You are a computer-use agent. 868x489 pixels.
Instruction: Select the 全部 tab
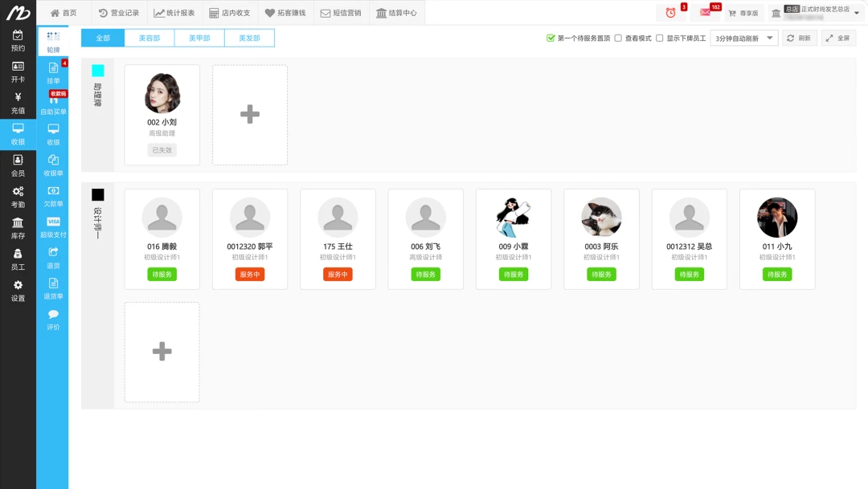tap(103, 39)
